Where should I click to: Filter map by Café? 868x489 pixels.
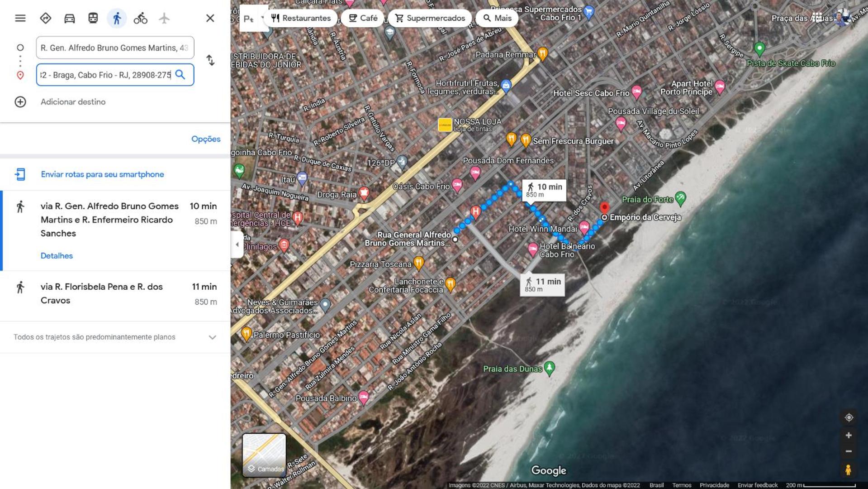(x=363, y=18)
